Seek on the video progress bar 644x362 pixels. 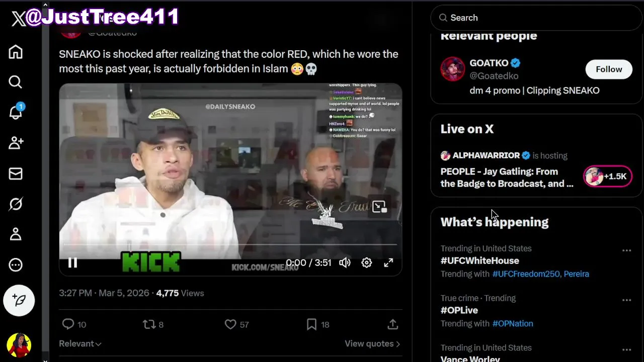pyautogui.click(x=230, y=245)
